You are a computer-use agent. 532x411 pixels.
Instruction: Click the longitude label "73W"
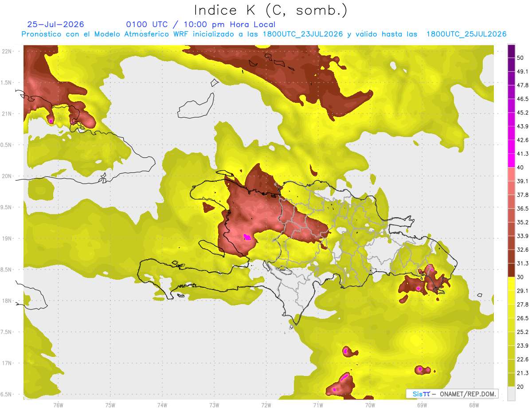(214, 405)
